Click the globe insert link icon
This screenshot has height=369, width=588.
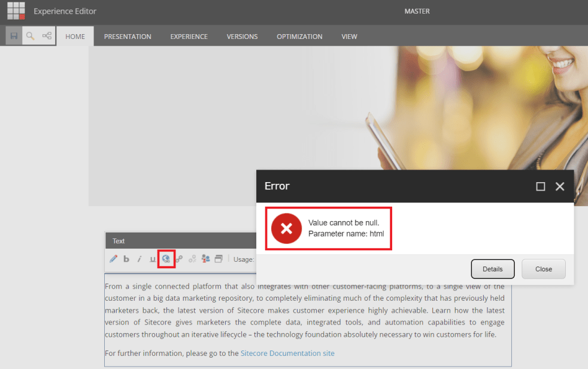pos(166,259)
